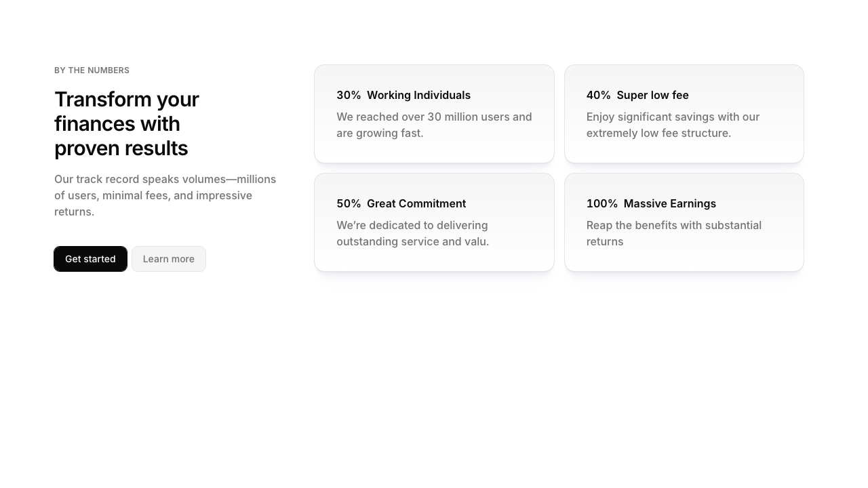Click the substantial returns description text
Image resolution: width=868 pixels, height=488 pixels.
point(673,234)
